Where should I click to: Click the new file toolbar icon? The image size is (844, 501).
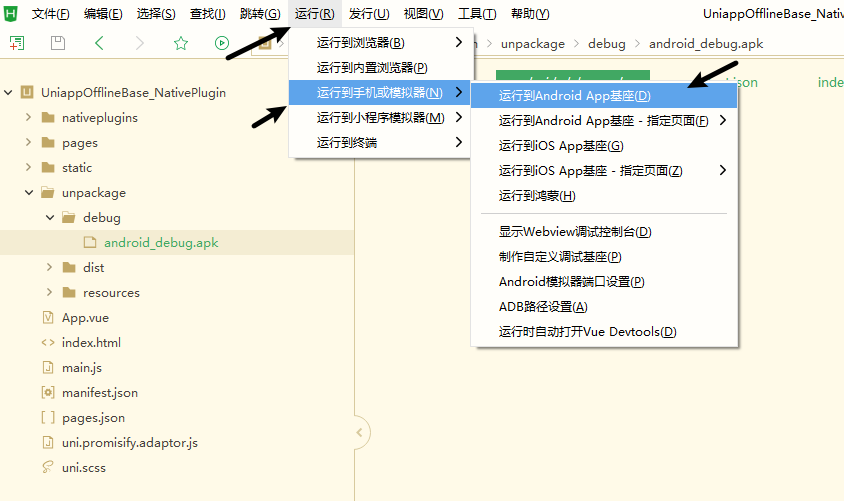click(17, 43)
